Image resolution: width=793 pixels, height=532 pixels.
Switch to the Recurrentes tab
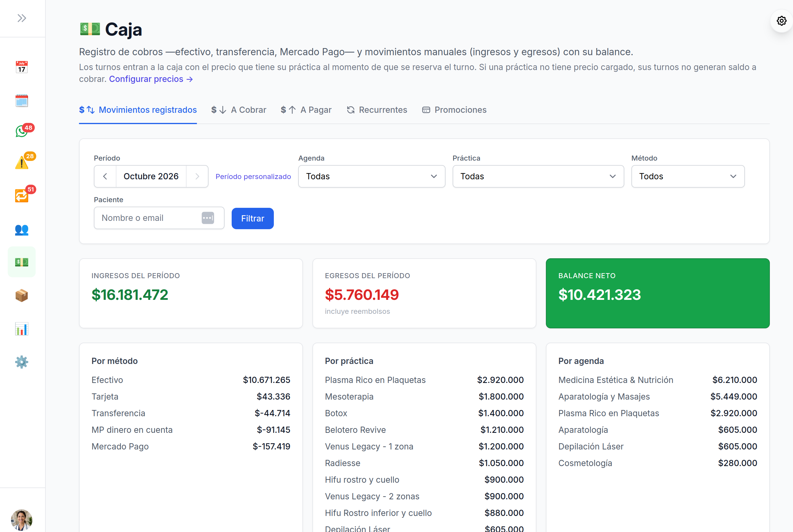[x=377, y=110]
